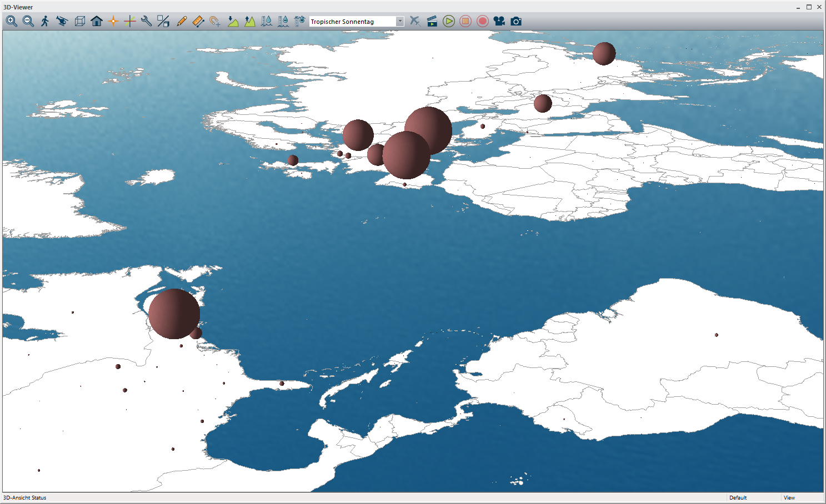Start playback with the green play button
Image resolution: width=826 pixels, height=504 pixels.
point(449,21)
